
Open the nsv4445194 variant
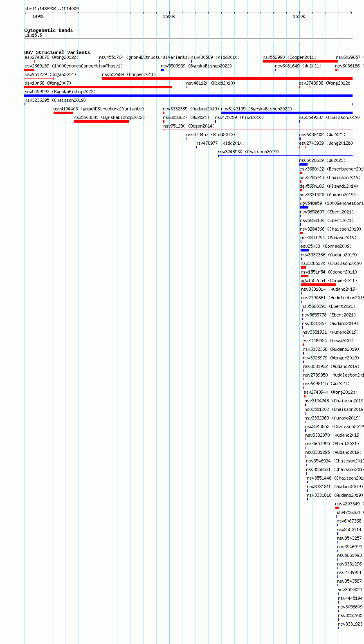point(351,598)
